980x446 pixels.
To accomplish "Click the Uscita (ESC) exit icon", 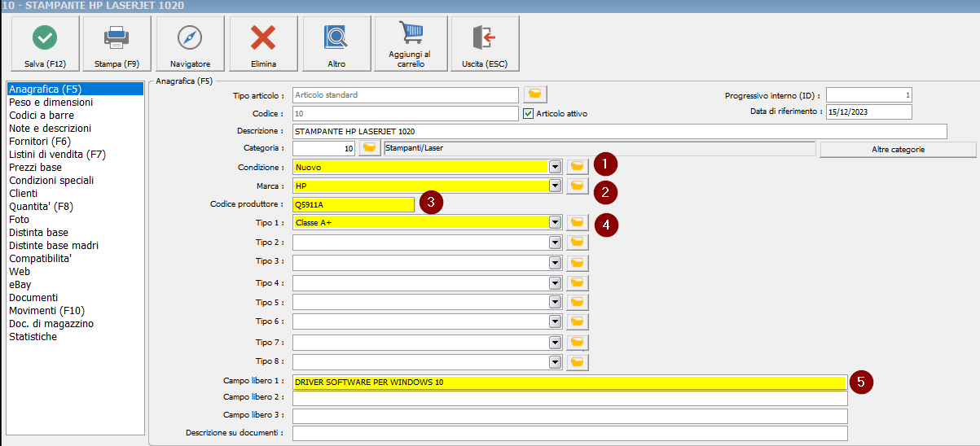I will 484,37.
